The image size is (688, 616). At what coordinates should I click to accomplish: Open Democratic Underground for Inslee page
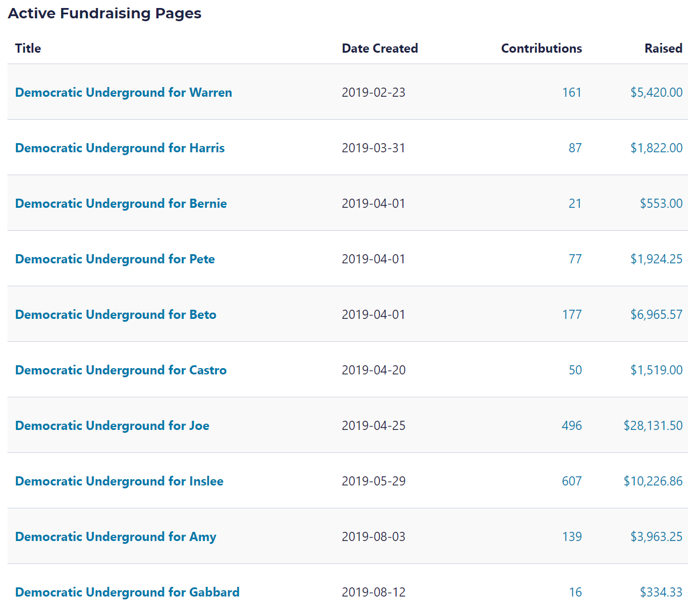coord(119,481)
